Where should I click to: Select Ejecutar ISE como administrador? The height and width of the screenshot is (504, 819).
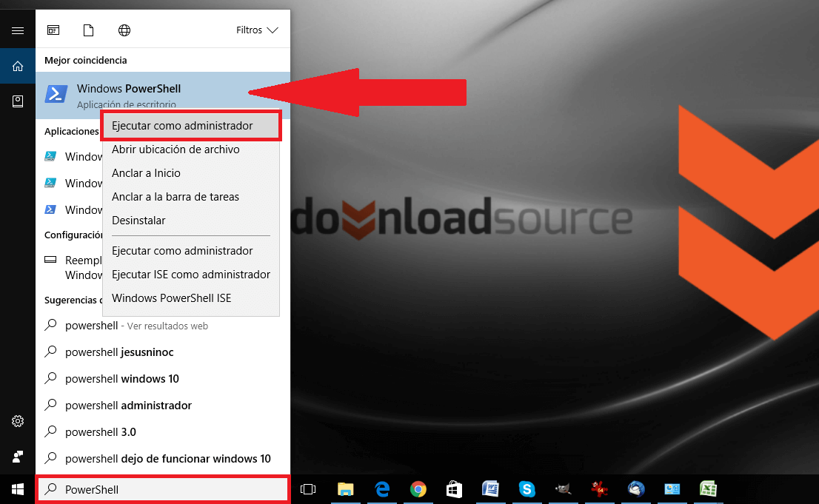click(x=191, y=275)
